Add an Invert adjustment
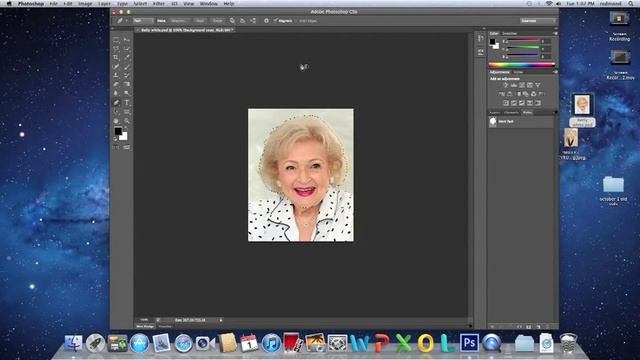This screenshot has height=360, width=640. [506, 103]
